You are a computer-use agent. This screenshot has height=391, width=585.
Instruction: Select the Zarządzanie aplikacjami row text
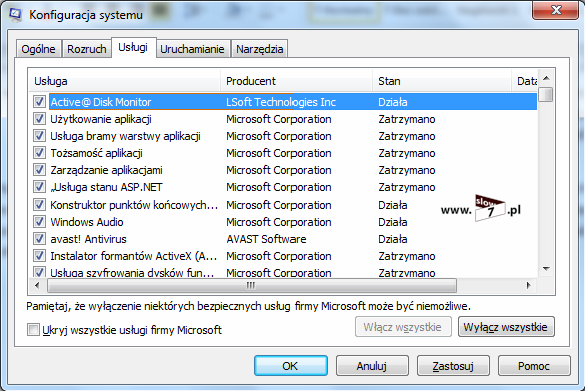click(x=106, y=170)
